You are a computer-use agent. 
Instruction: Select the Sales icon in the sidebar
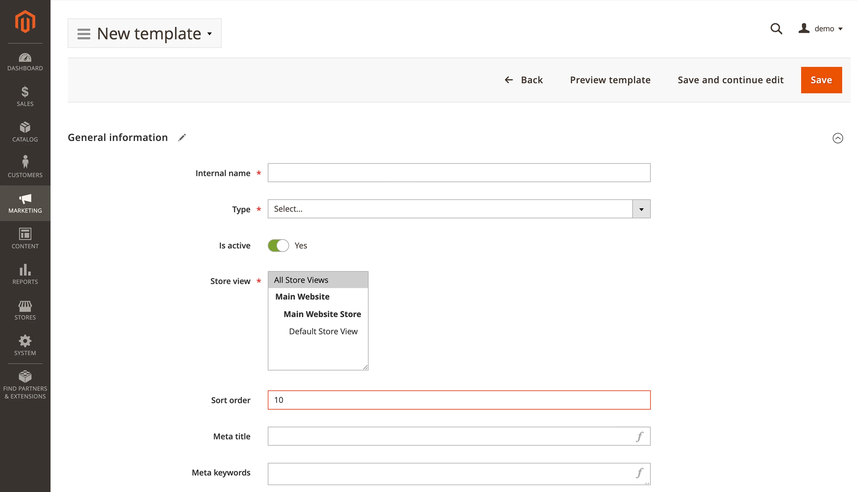click(25, 97)
